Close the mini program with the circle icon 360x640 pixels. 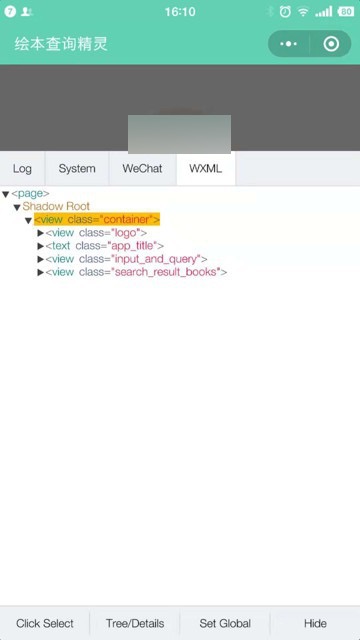331,44
